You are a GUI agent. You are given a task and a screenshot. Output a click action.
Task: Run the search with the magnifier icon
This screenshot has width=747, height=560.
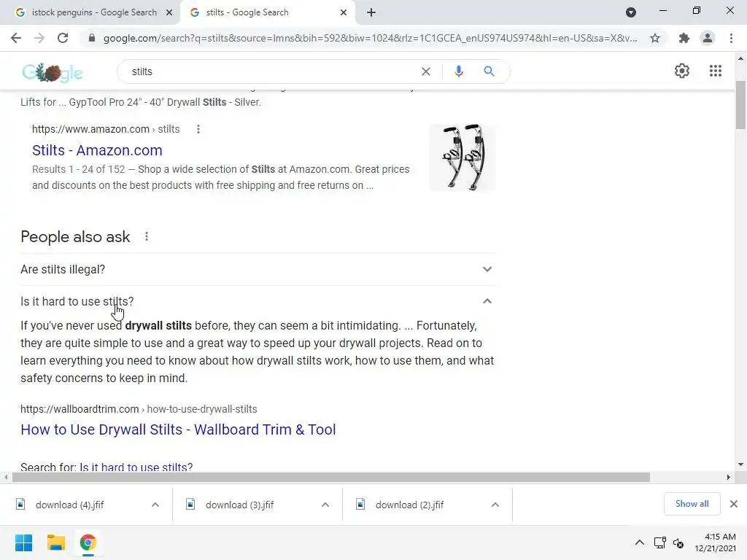(489, 71)
